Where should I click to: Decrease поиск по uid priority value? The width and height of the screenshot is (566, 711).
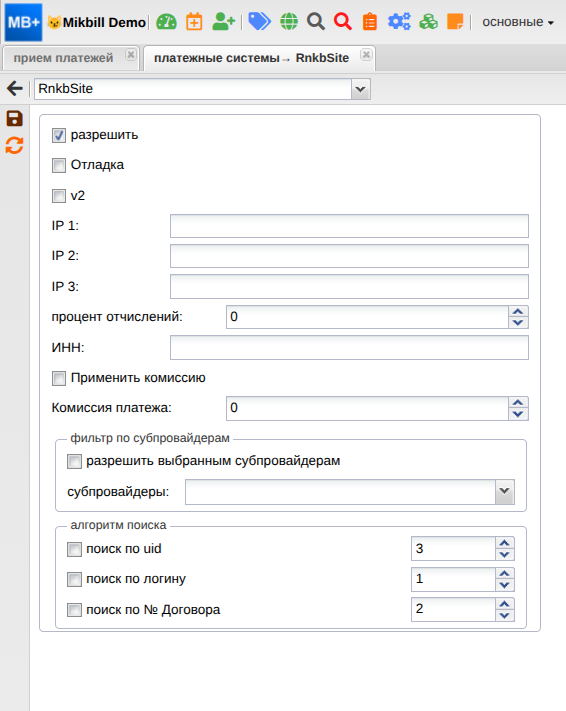click(505, 555)
